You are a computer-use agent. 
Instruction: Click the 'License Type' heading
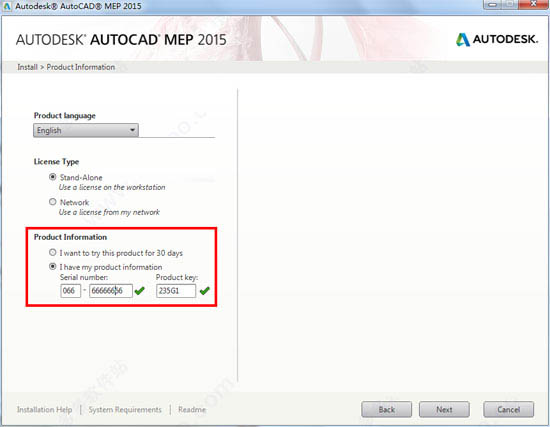[x=56, y=162]
